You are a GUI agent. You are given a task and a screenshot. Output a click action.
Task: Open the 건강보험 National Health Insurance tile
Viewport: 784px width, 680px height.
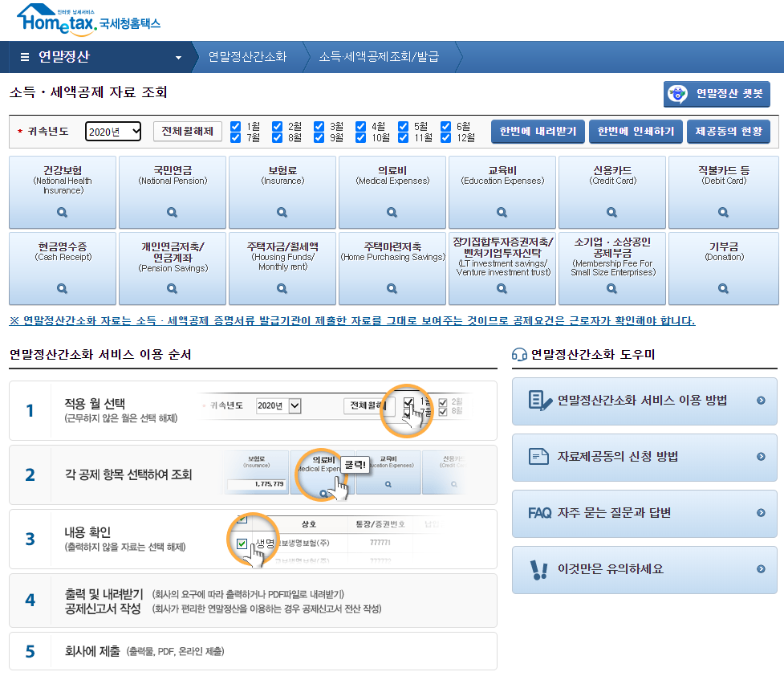[x=63, y=192]
